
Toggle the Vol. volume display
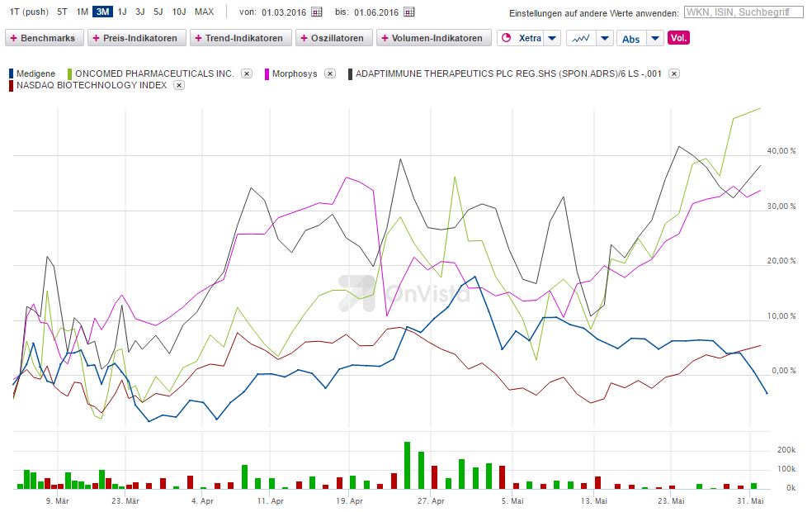click(678, 38)
